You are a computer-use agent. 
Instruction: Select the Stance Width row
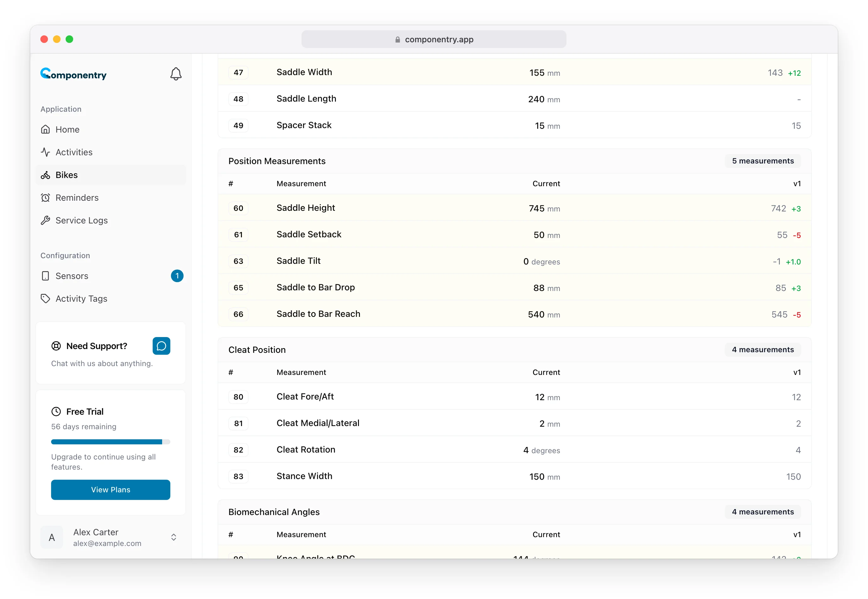pos(514,476)
